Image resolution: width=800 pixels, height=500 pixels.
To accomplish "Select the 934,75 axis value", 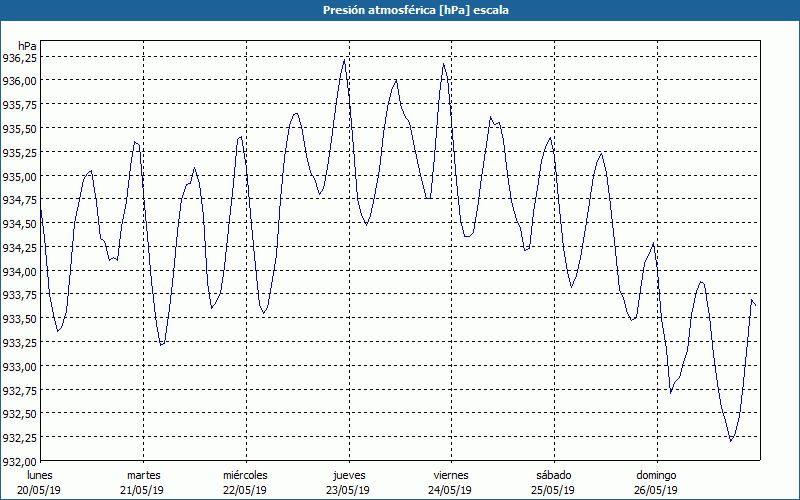I will tap(20, 199).
